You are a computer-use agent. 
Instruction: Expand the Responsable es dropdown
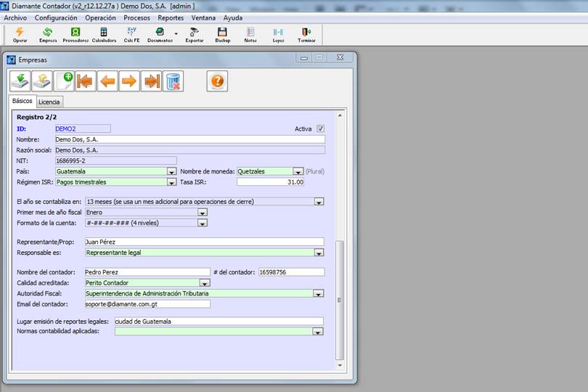coord(319,253)
